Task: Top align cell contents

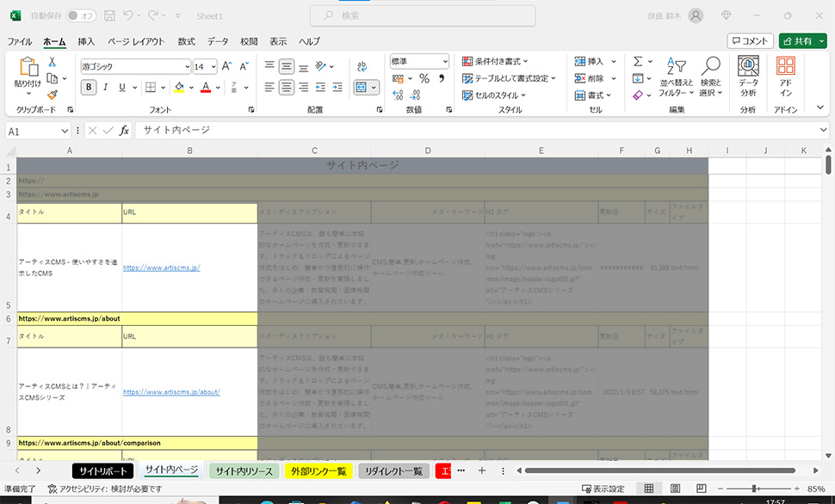Action: click(x=269, y=66)
